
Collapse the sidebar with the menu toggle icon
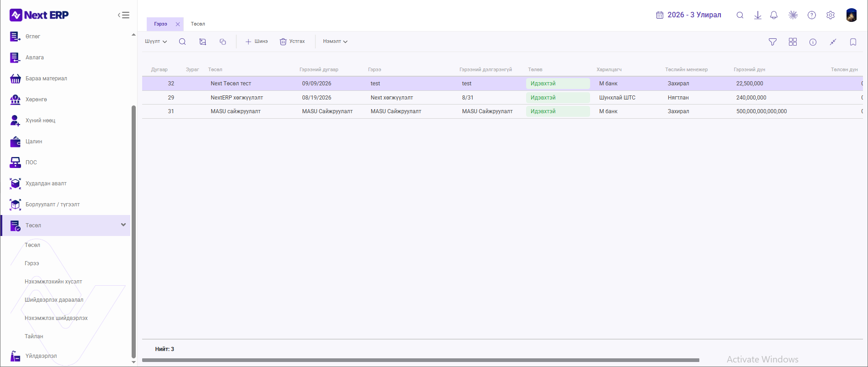click(x=123, y=15)
